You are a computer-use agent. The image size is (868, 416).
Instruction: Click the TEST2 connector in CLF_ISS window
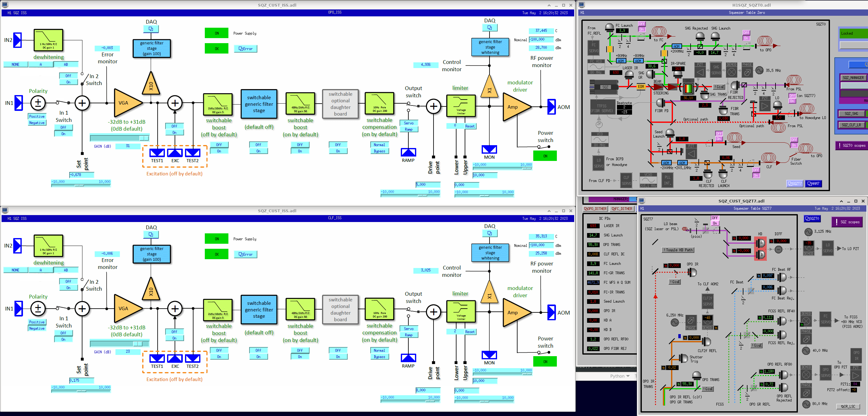[193, 358]
